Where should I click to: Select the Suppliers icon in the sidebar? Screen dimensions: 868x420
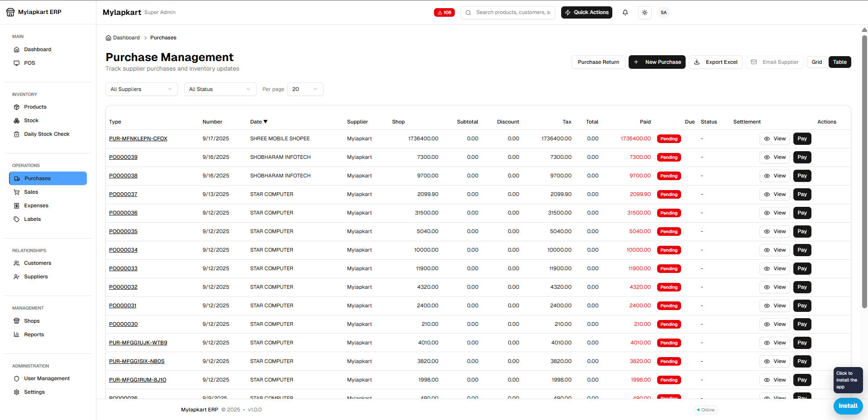point(16,277)
